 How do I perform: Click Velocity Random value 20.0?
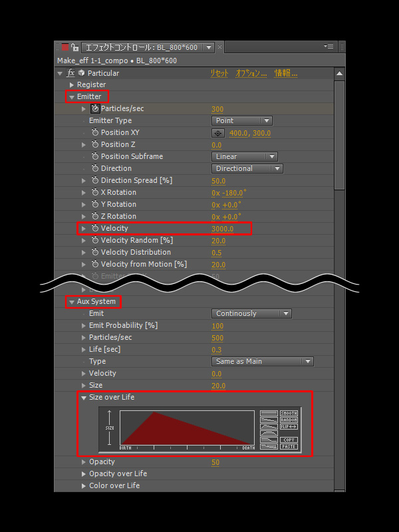coord(219,241)
